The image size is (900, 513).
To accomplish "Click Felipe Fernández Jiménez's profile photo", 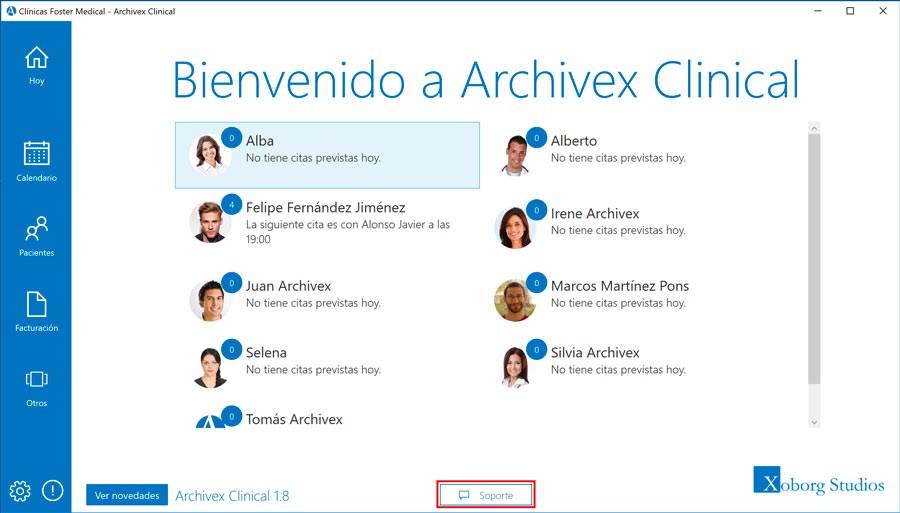I will click(x=210, y=221).
